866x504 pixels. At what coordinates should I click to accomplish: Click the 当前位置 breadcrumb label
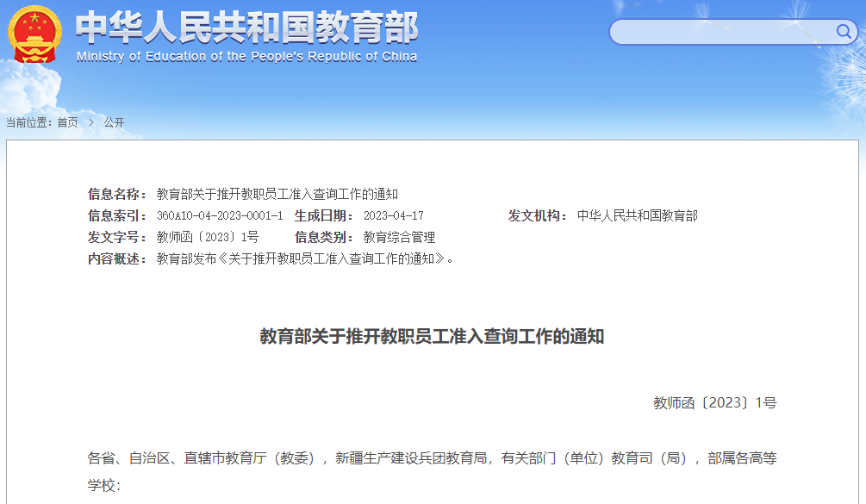tap(28, 122)
